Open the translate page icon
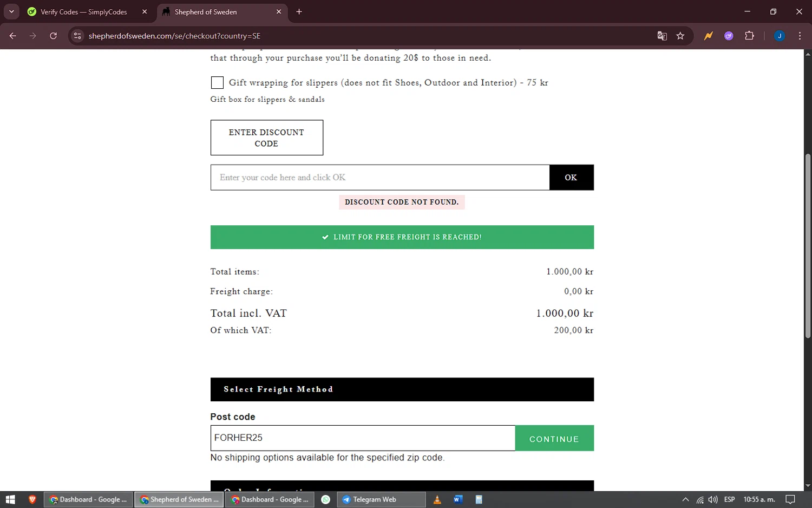Viewport: 812px width, 508px height. pos(662,36)
